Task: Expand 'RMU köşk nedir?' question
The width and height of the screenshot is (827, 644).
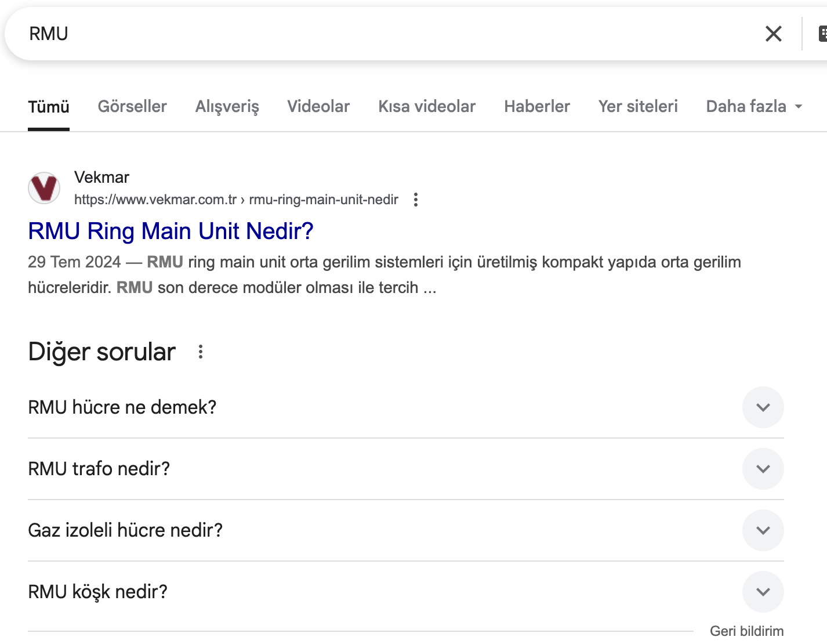Action: (x=763, y=592)
